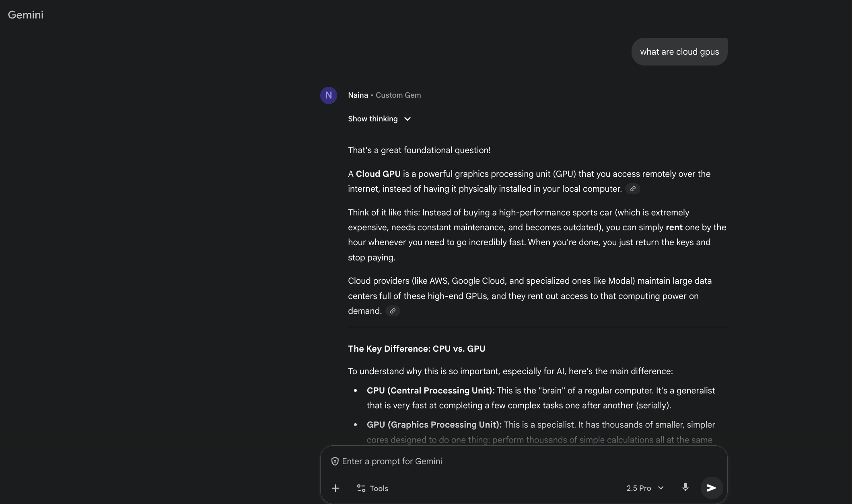Open Tools using the sliders icon
The image size is (852, 504).
tap(360, 488)
